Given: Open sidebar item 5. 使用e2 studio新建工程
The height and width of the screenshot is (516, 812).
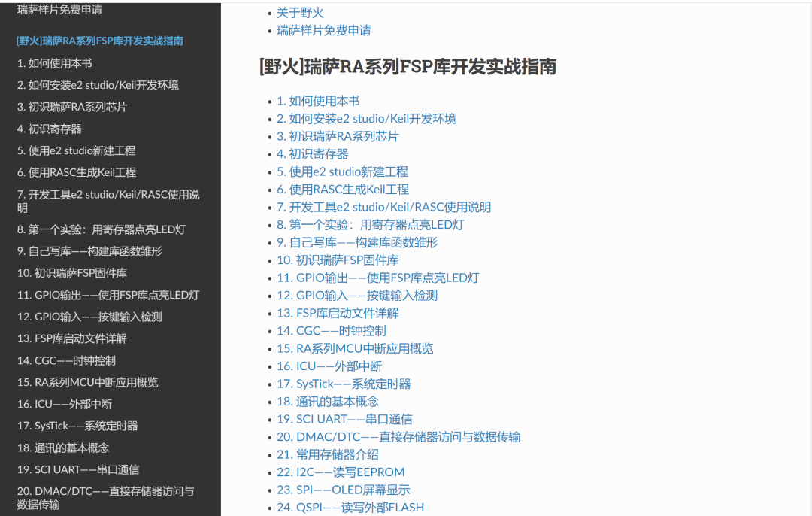Looking at the screenshot, I should pos(76,150).
